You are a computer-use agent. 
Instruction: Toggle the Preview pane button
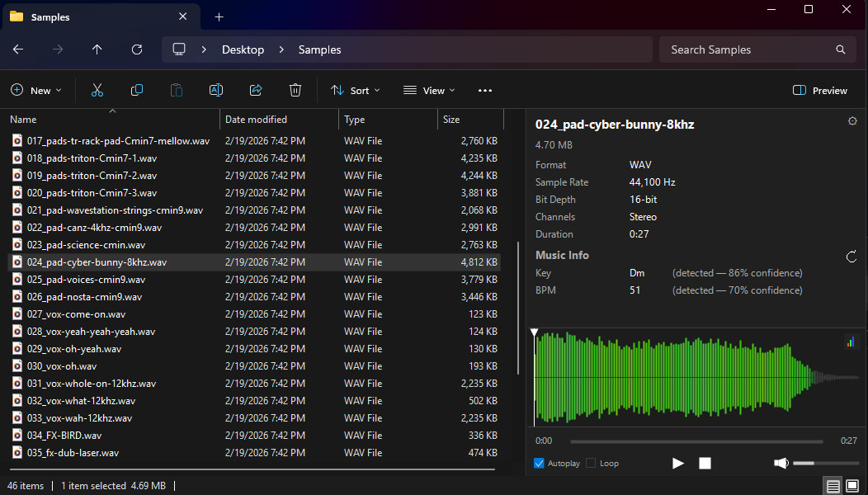tap(820, 91)
